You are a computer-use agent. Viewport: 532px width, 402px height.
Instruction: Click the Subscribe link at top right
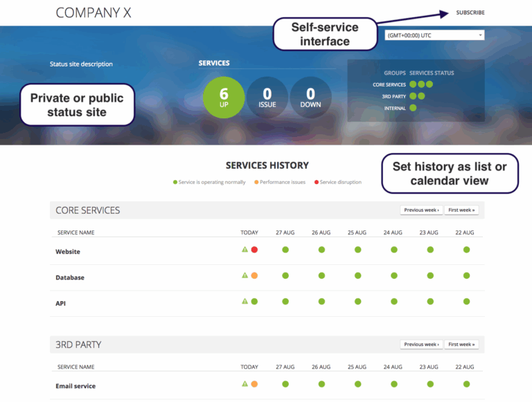[x=470, y=12]
